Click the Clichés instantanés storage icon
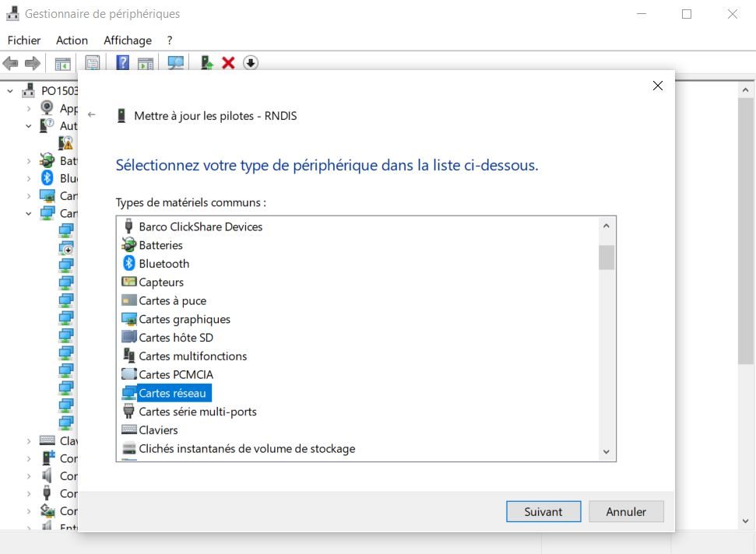 click(x=128, y=448)
